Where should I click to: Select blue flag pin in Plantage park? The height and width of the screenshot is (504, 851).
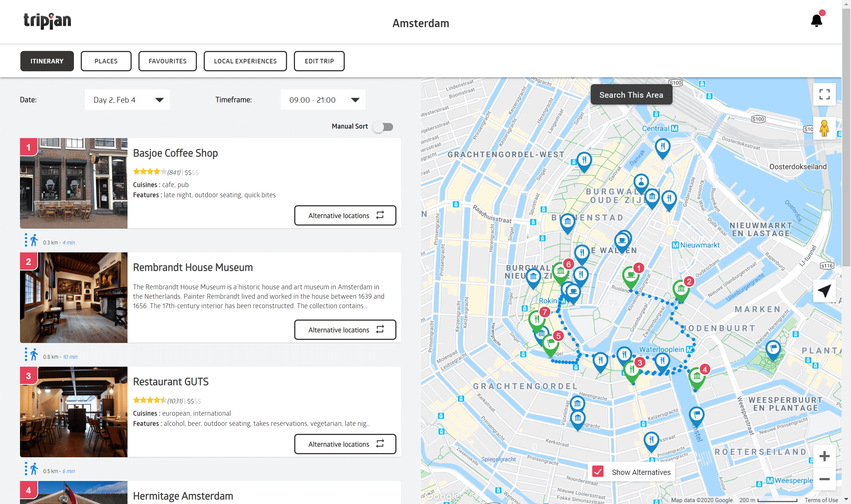[773, 349]
